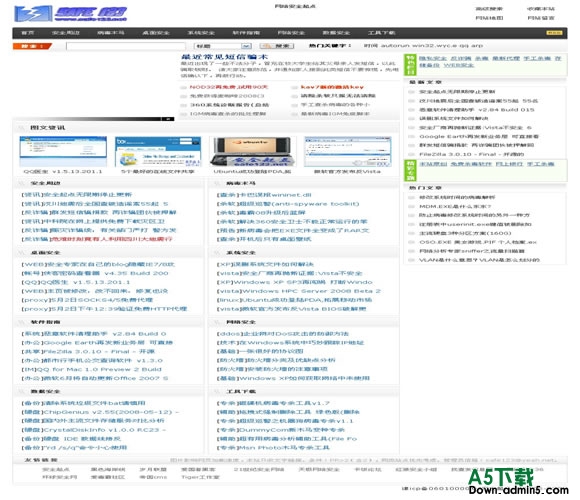Viewport: 580px width, 500px height.
Task: Open the [vista] Vista BIOS link
Action: (x=291, y=309)
